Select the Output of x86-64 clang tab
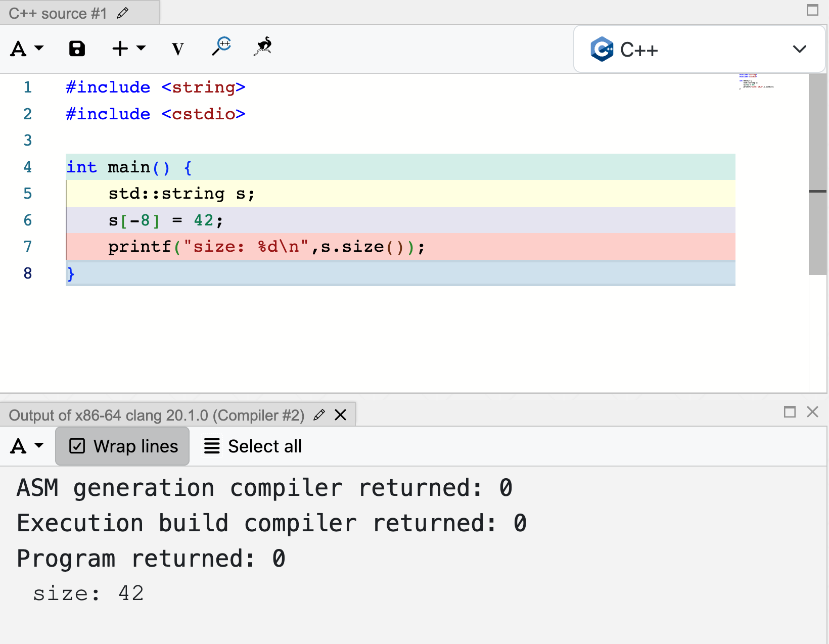 157,416
